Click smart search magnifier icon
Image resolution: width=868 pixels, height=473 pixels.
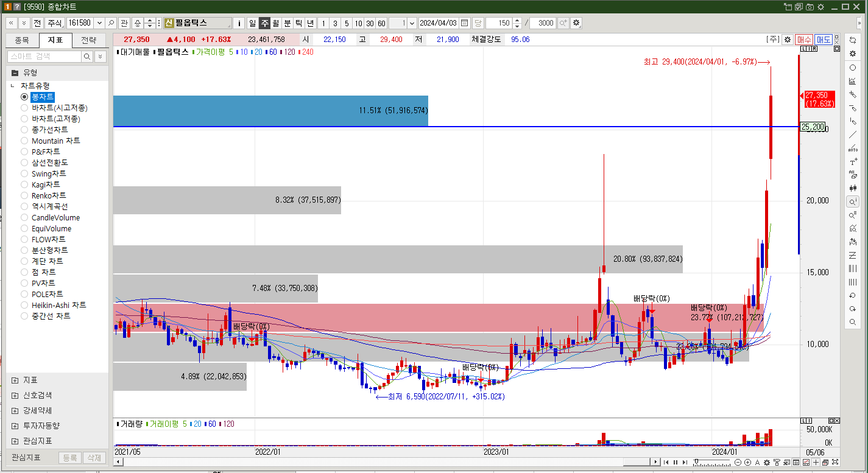tap(87, 56)
